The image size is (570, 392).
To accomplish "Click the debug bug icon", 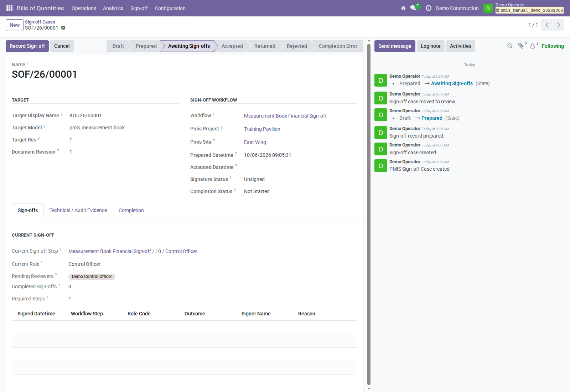I will 403,8.
